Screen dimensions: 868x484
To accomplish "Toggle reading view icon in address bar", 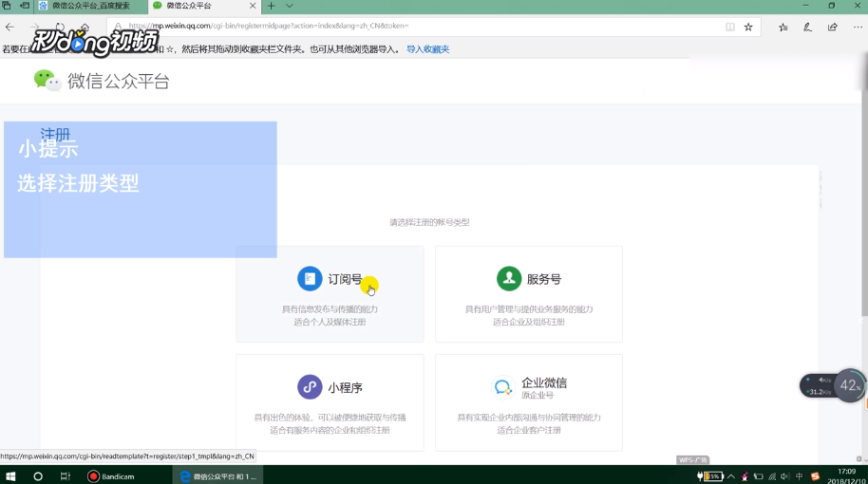I will (730, 27).
